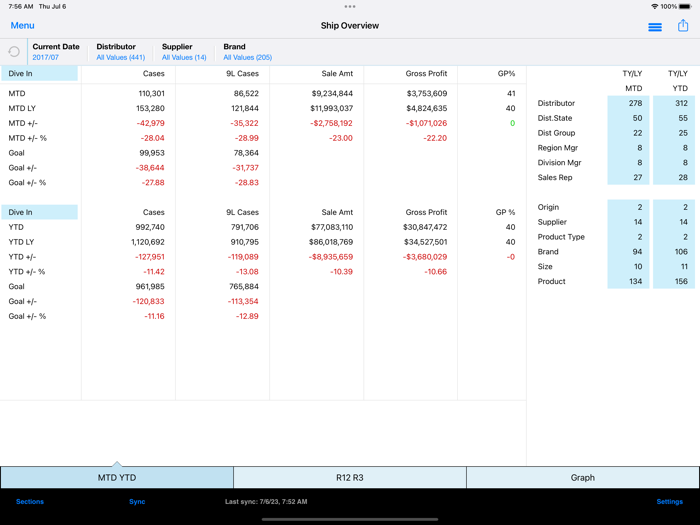Click the refresh circular arrow icon
The image size is (700, 525).
click(x=14, y=52)
